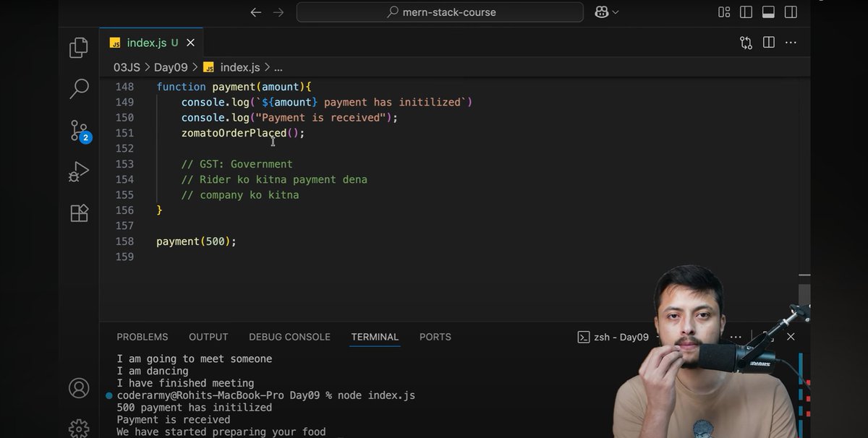This screenshot has height=438, width=868.
Task: Click terminal line I am dancing
Action: coord(153,371)
